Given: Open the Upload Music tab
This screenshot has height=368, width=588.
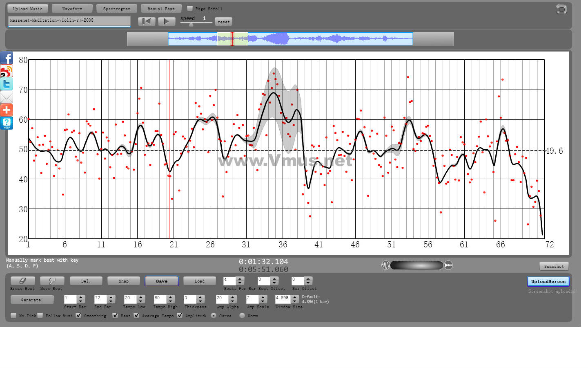Looking at the screenshot, I should pos(28,9).
